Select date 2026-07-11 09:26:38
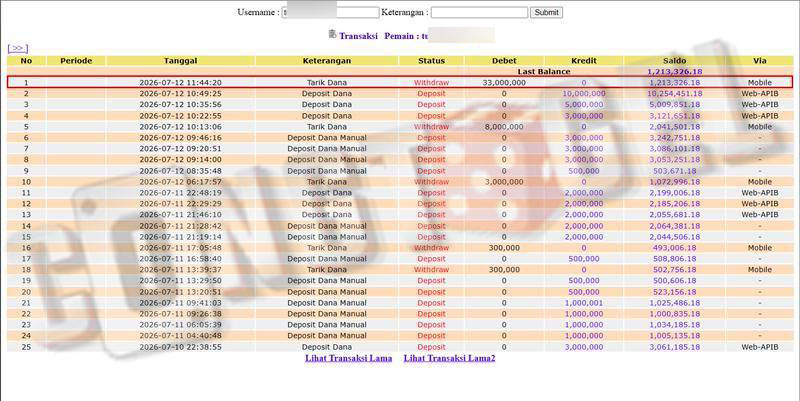The image size is (800, 401). 181,314
